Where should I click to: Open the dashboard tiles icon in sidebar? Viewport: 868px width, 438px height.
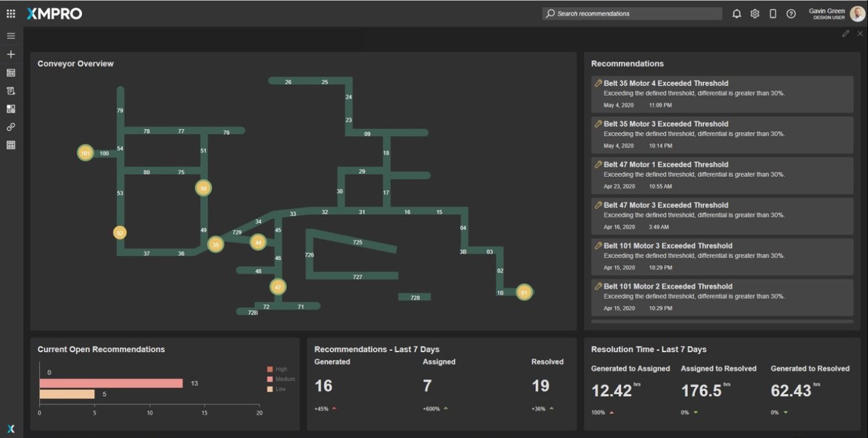[x=11, y=109]
